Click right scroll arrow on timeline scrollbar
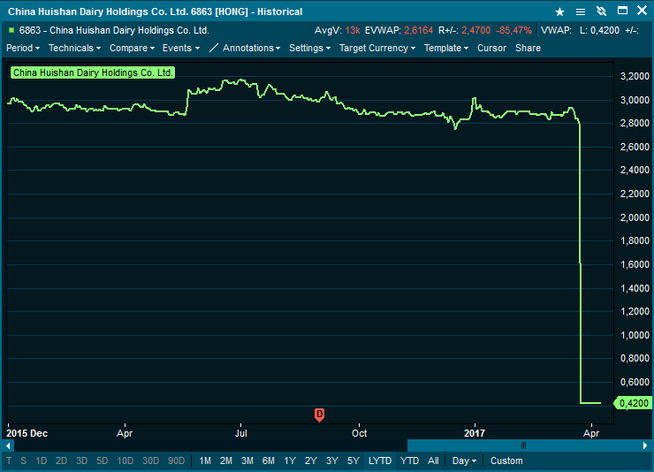This screenshot has height=472, width=654. tap(645, 446)
